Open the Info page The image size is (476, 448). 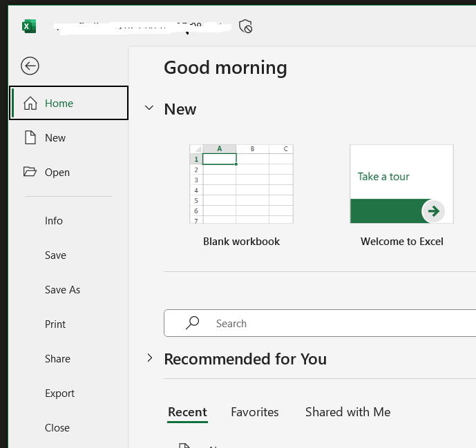click(54, 221)
